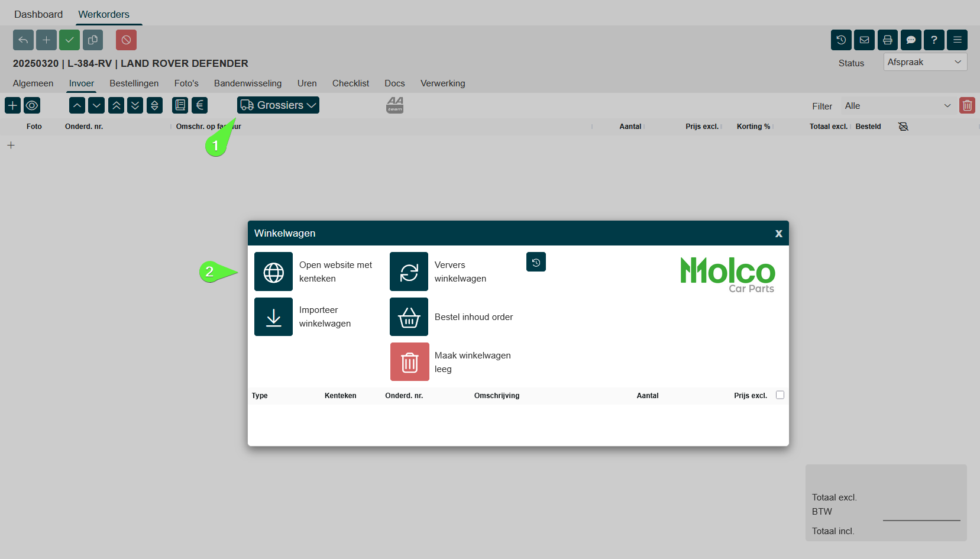Close the Winkelwagen dialog
Screen dimensions: 980x559
point(778,234)
